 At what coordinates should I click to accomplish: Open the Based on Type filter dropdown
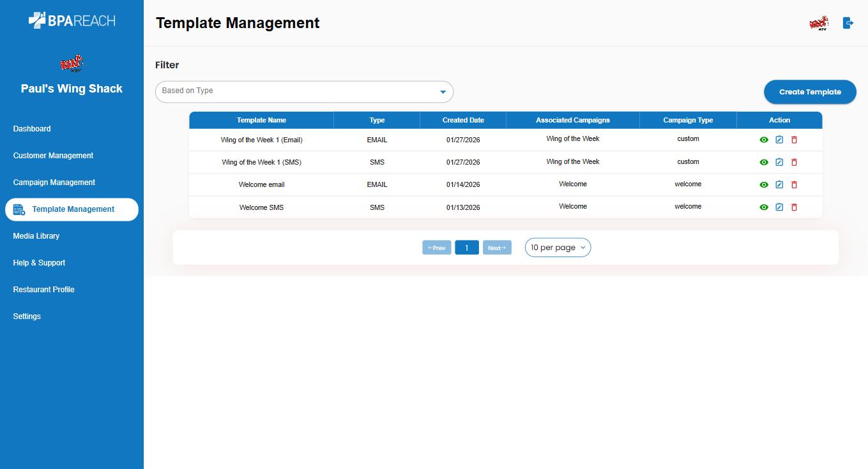(x=304, y=92)
